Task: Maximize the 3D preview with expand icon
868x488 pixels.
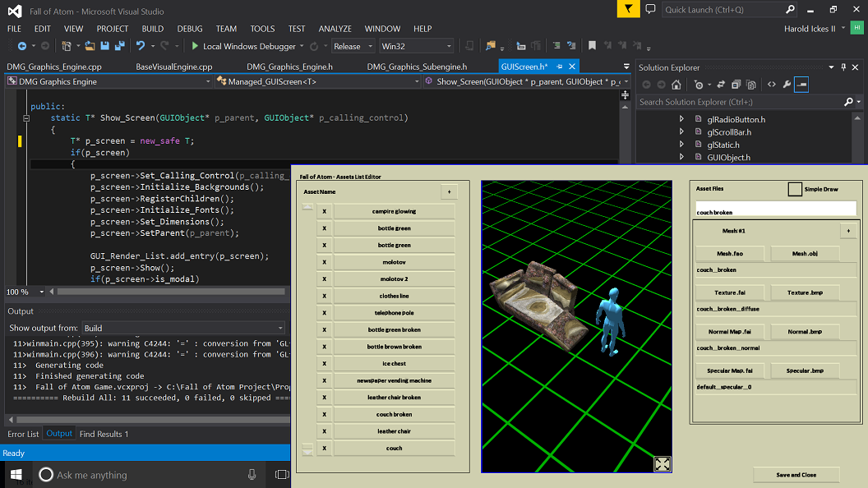Action: [x=662, y=463]
